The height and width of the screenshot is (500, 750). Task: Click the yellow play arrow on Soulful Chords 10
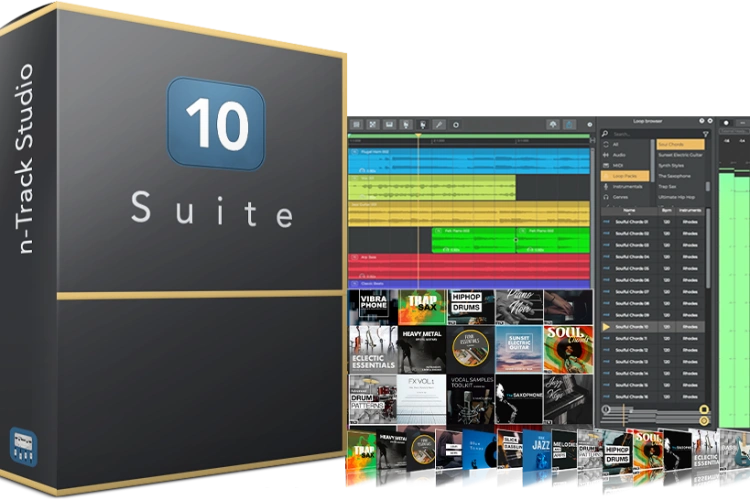(606, 327)
